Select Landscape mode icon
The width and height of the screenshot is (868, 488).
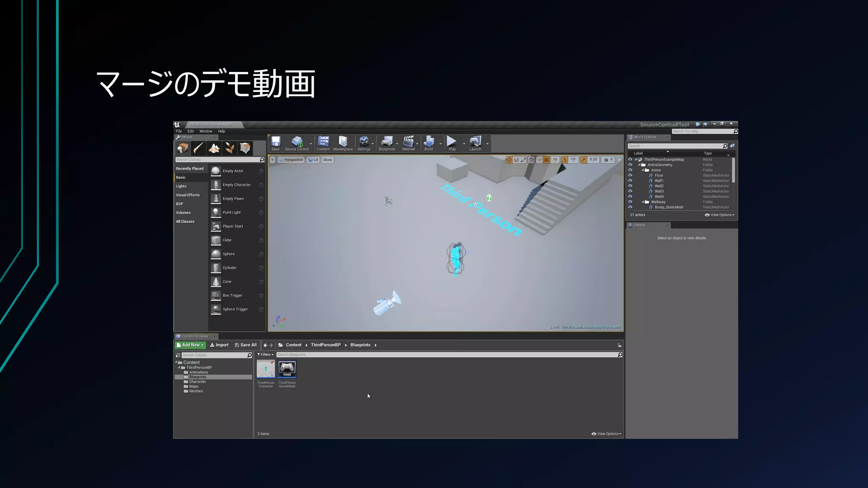(x=214, y=148)
